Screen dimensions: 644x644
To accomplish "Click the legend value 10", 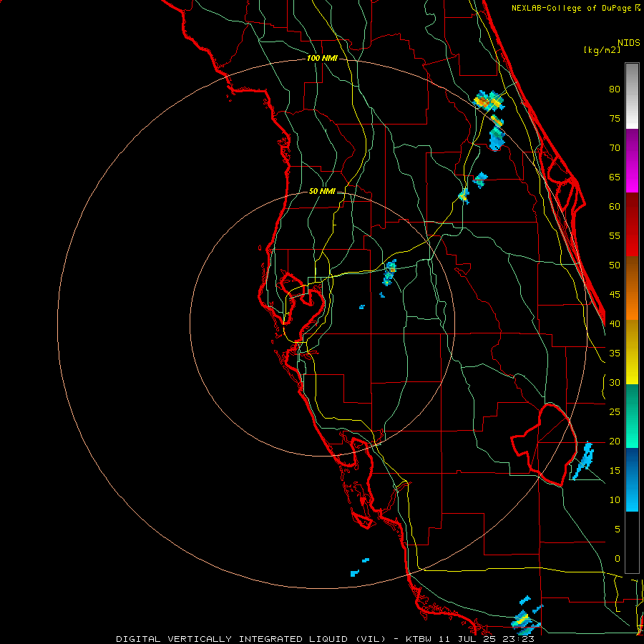I will (615, 500).
